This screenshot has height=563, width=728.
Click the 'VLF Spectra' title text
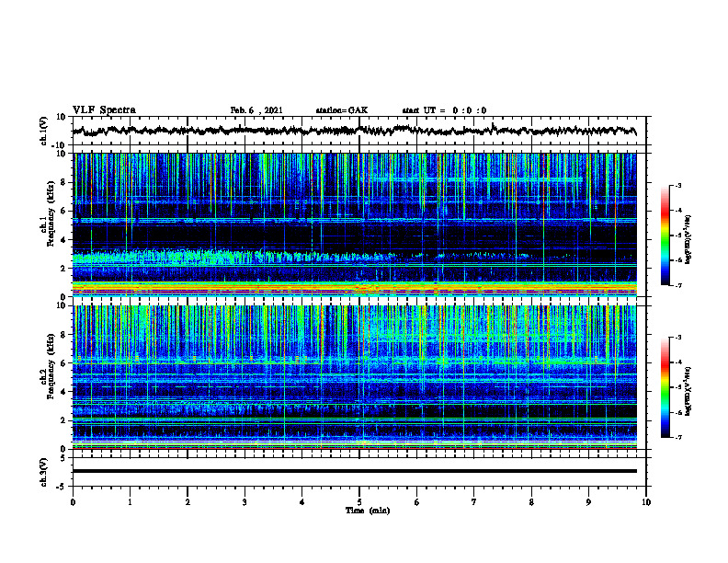pyautogui.click(x=104, y=110)
